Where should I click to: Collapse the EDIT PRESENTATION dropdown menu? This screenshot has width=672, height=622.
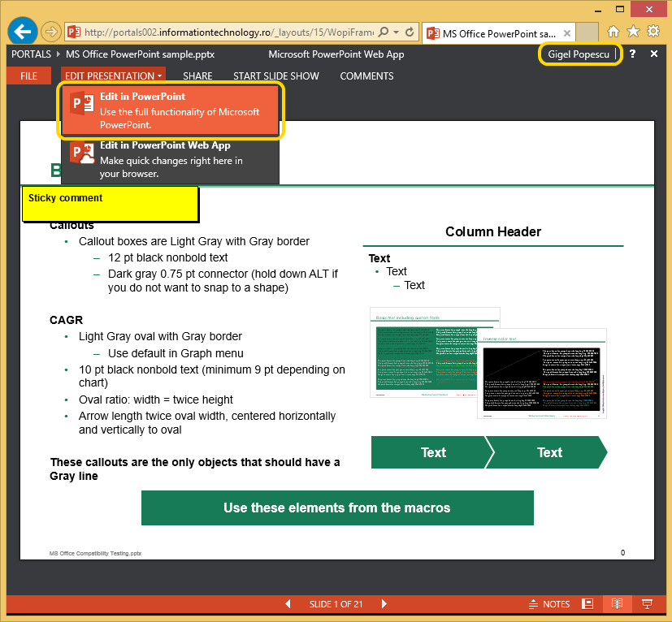(x=113, y=76)
